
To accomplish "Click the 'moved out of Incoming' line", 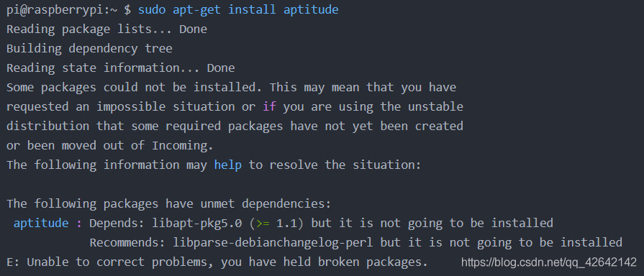I will [110, 146].
